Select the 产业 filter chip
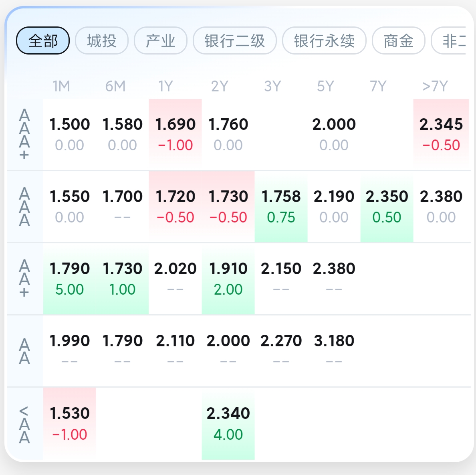 pos(161,41)
